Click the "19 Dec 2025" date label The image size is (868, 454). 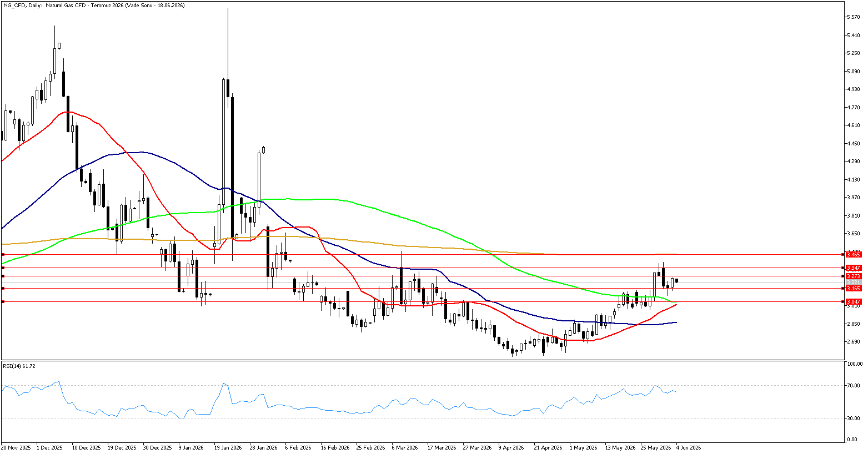(122, 447)
